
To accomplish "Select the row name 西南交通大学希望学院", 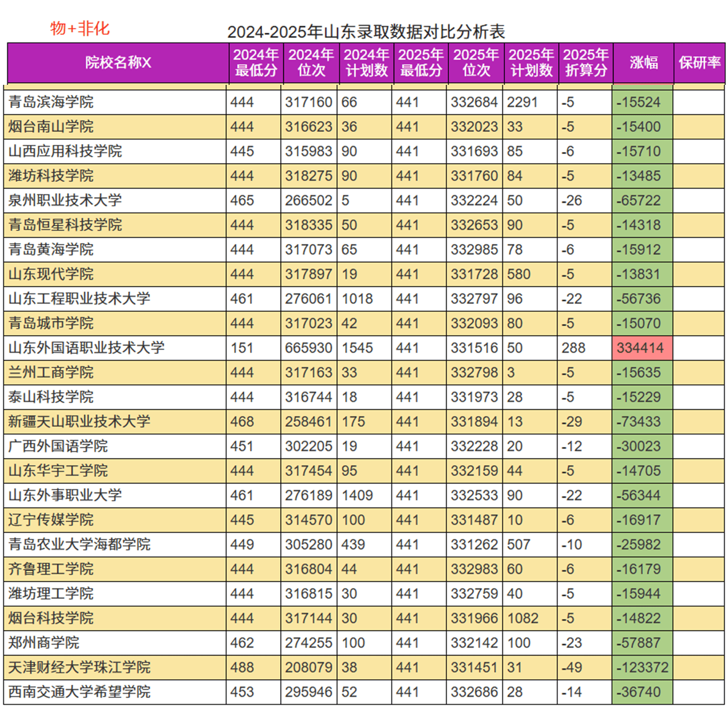I will (79, 692).
